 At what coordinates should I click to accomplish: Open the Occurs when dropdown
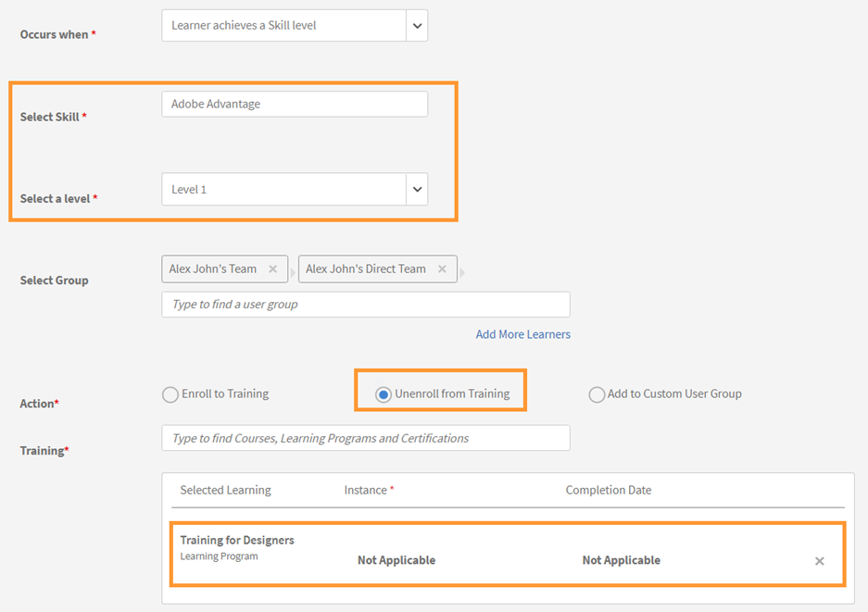coord(417,26)
